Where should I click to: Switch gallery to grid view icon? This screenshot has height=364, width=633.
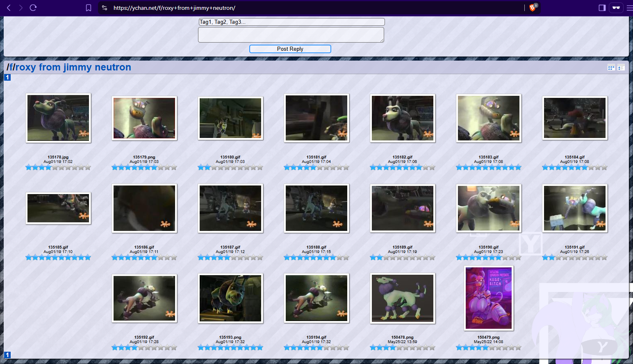point(611,68)
